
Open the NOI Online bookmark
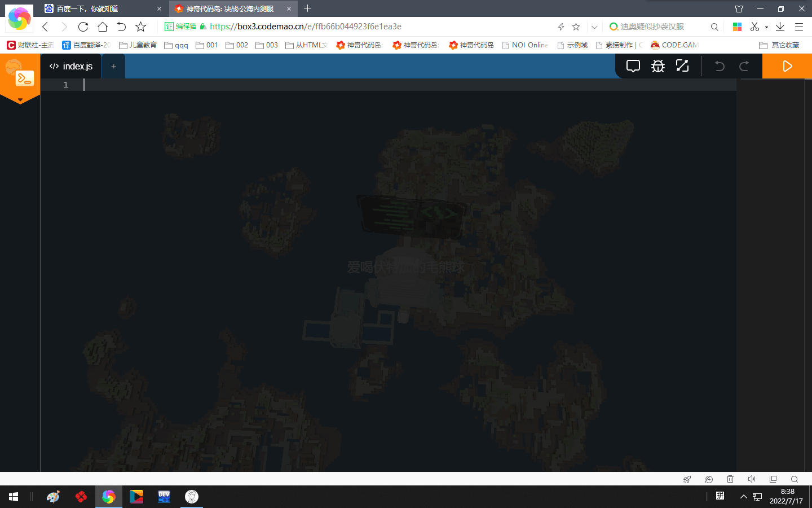pyautogui.click(x=525, y=45)
